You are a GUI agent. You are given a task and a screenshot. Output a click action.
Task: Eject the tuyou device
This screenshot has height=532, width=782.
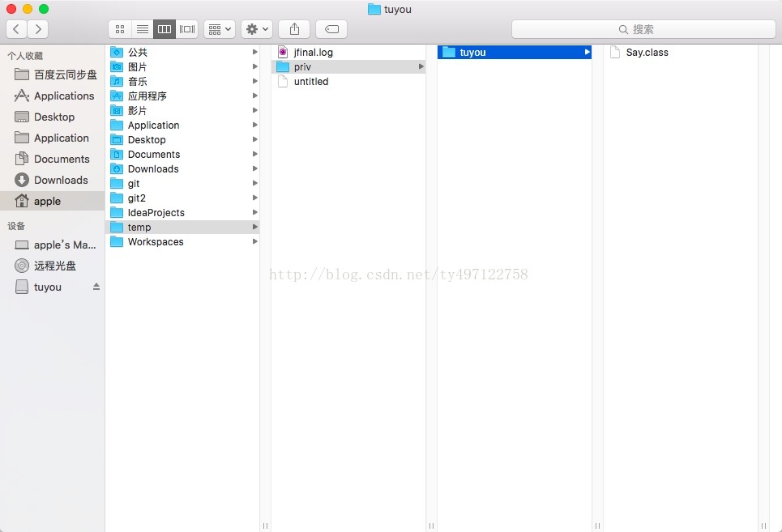96,287
